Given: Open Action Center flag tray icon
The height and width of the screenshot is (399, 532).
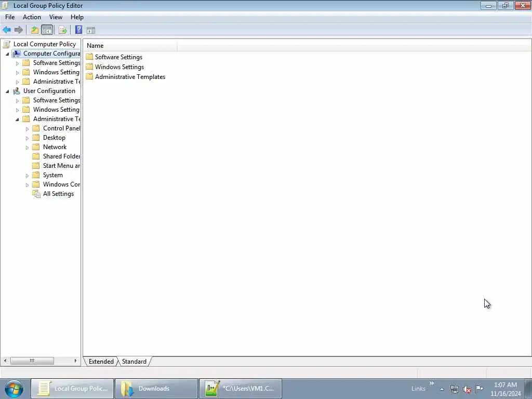Looking at the screenshot, I should 480,389.
